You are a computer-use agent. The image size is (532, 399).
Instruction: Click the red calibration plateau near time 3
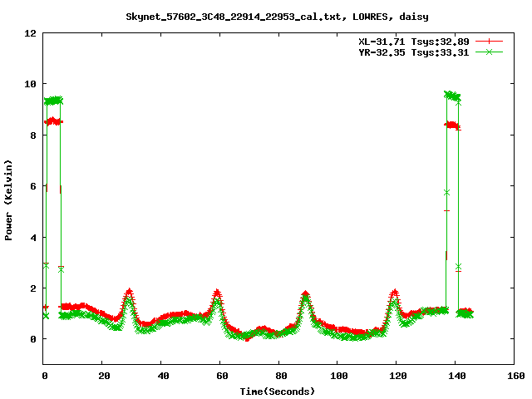[x=53, y=121]
